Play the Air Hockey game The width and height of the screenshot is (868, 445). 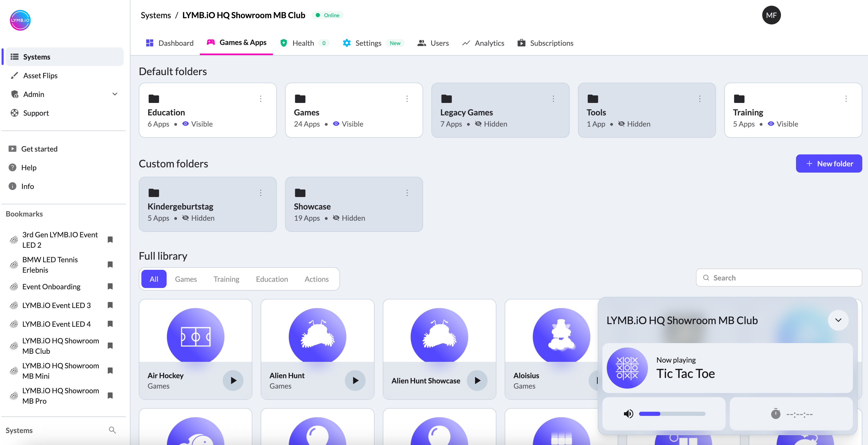233,381
